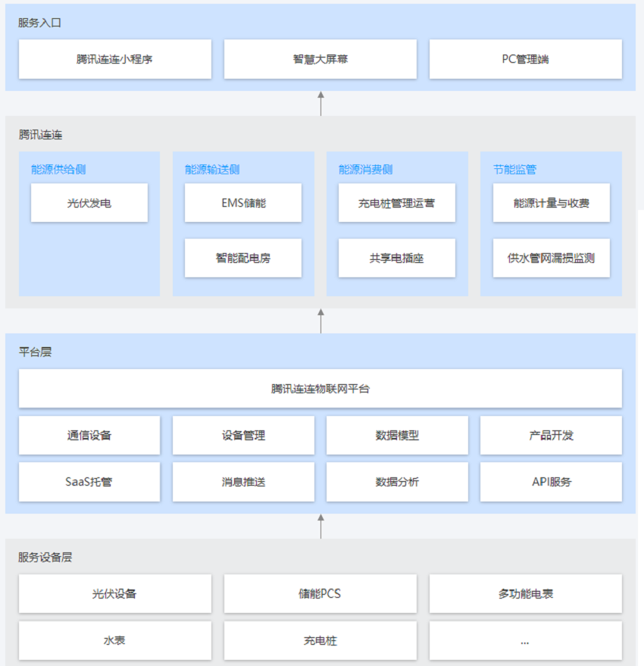This screenshot has width=644, height=666.
Task: Click the 数据模型 box
Action: coord(397,436)
